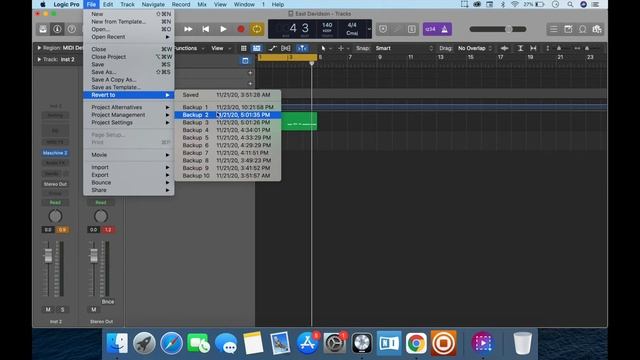Click the Stereo Out output slot
The width and height of the screenshot is (640, 360).
click(x=55, y=184)
